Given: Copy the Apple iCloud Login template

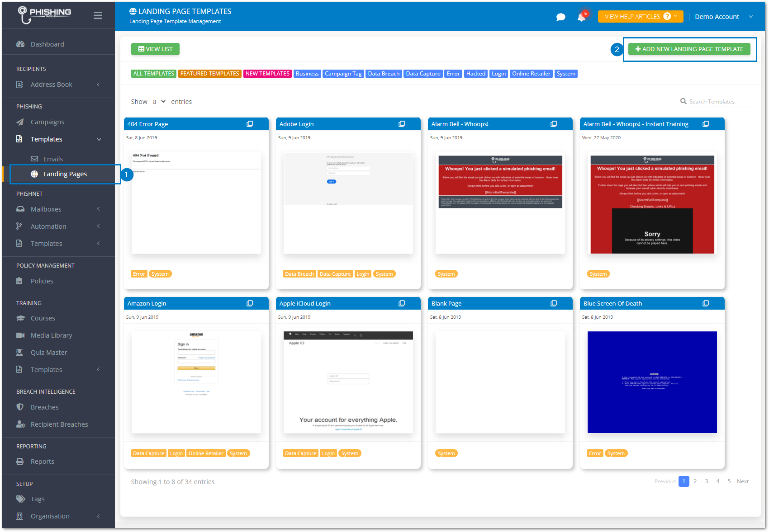Looking at the screenshot, I should pos(402,303).
